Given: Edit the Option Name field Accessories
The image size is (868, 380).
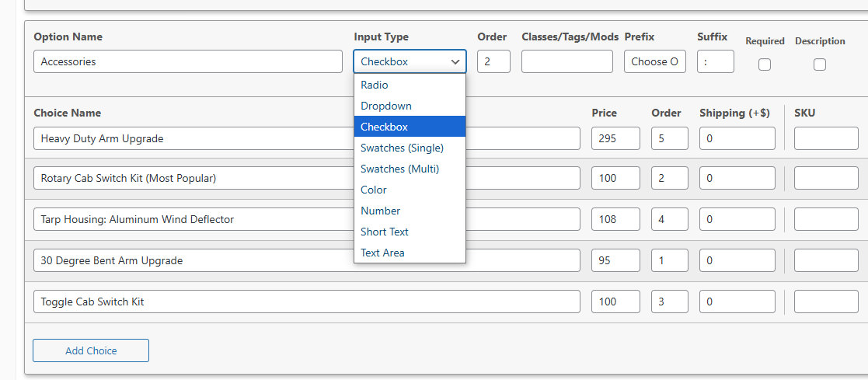Looking at the screenshot, I should pyautogui.click(x=188, y=61).
